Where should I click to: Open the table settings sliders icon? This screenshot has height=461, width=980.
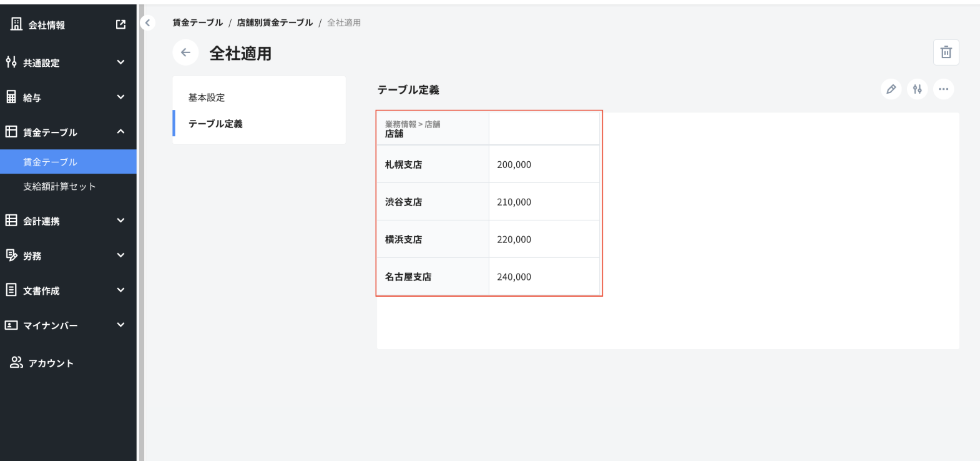[x=917, y=89]
